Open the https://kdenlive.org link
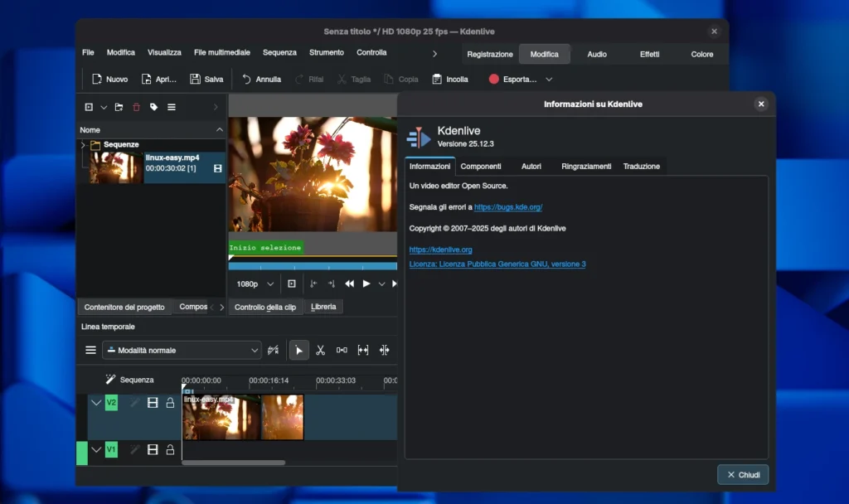Viewport: 849px width, 504px height. pyautogui.click(x=440, y=250)
